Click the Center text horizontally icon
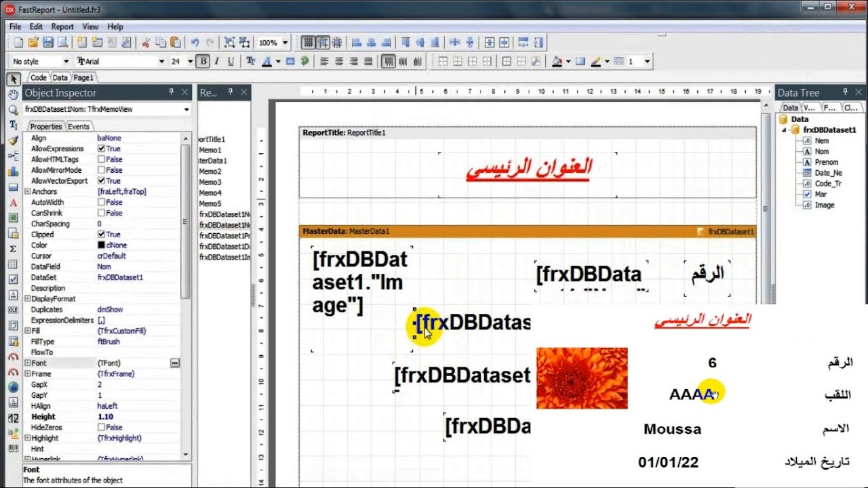Image resolution: width=868 pixels, height=488 pixels. pos(339,62)
